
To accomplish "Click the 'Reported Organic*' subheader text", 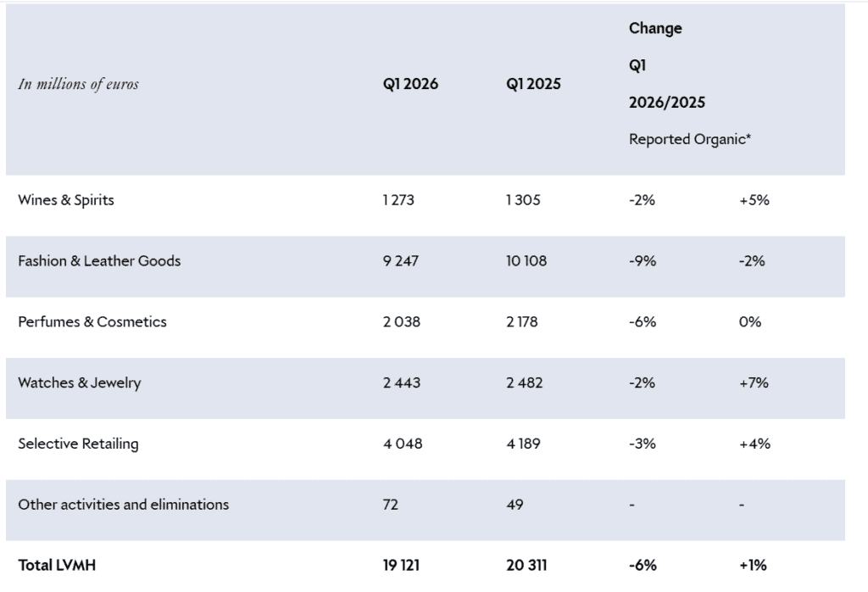I will point(689,139).
